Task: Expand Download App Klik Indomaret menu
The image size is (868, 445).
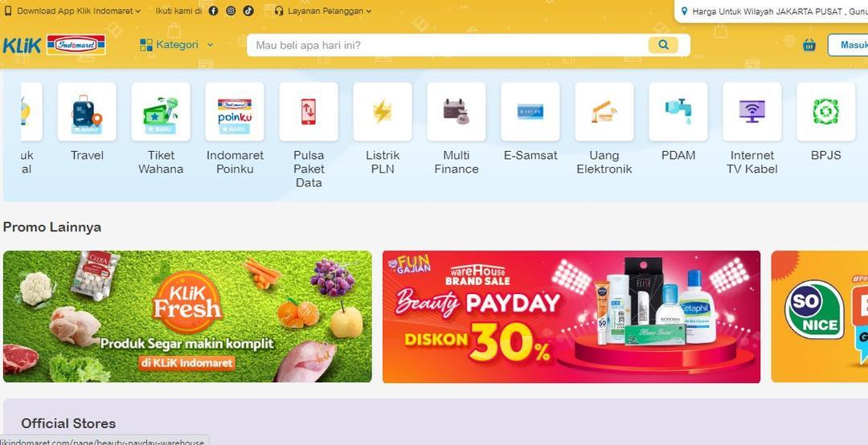Action: (x=72, y=10)
